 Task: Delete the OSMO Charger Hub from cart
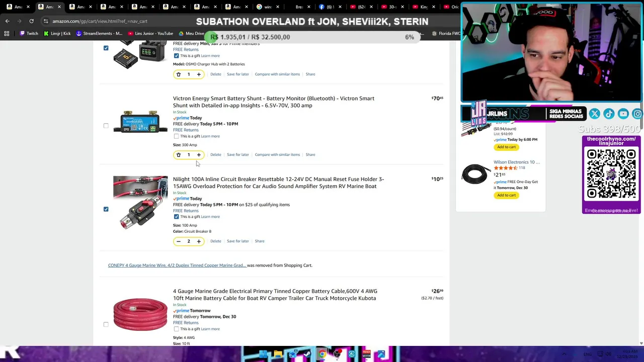tap(215, 74)
